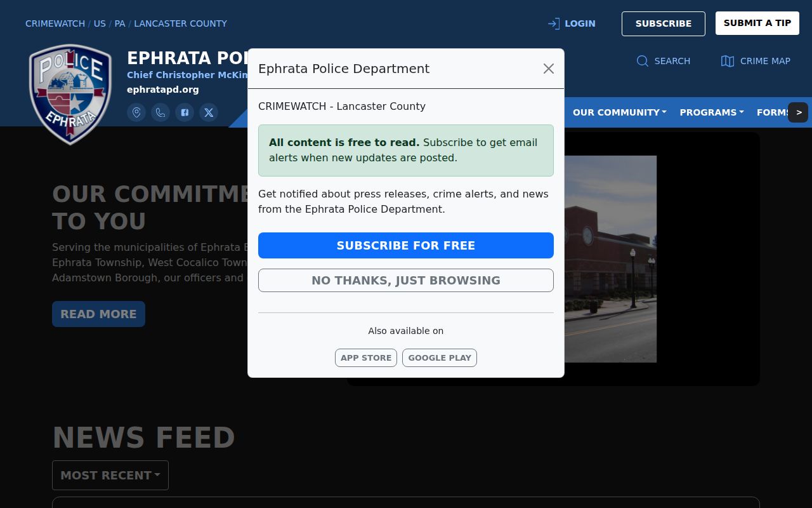
Task: Open the Most Recent sort dropdown
Action: tap(110, 475)
